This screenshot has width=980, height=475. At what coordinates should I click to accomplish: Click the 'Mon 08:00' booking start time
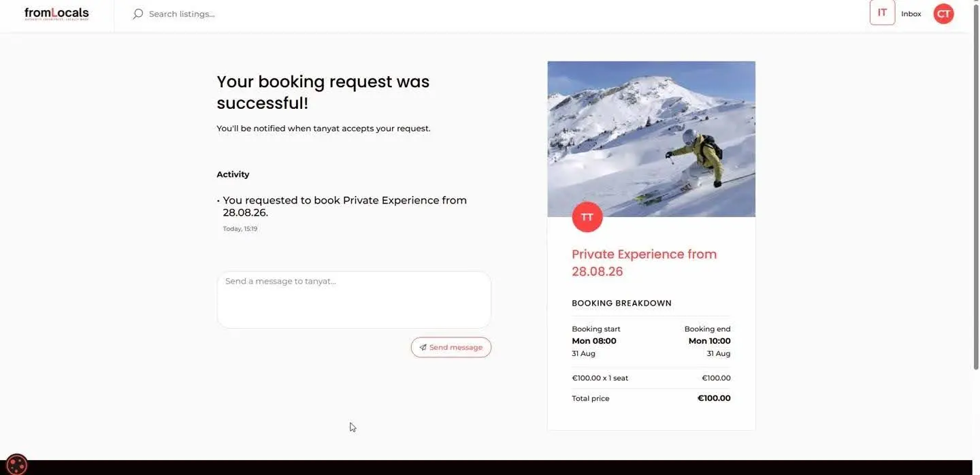[x=594, y=341]
